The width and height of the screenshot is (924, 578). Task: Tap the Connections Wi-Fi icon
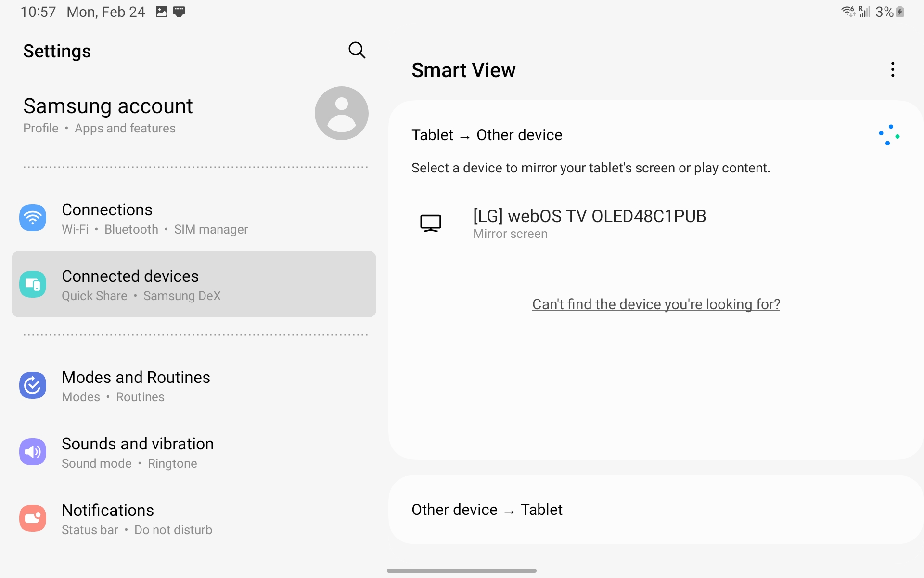click(33, 218)
